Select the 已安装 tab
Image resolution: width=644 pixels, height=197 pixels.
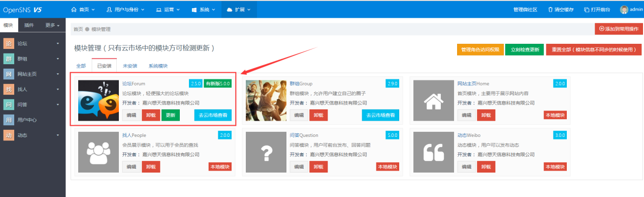104,66
